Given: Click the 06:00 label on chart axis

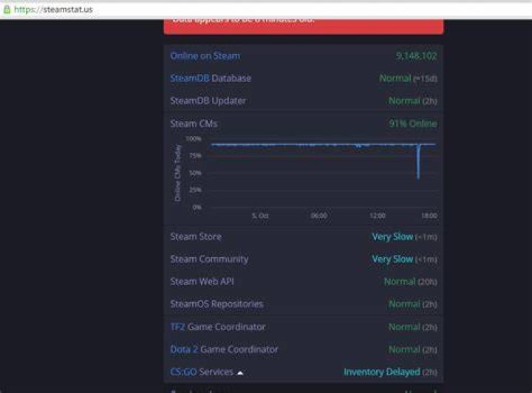Looking at the screenshot, I should tap(319, 216).
